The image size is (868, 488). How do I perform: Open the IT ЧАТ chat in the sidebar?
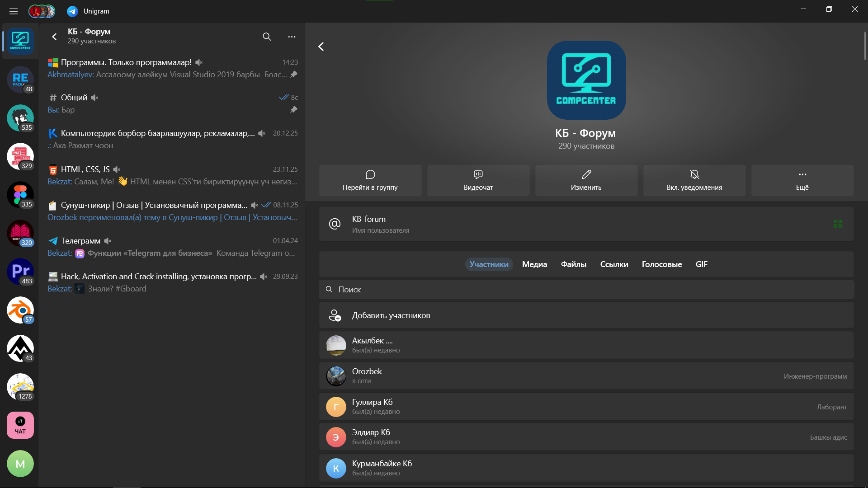tap(20, 425)
